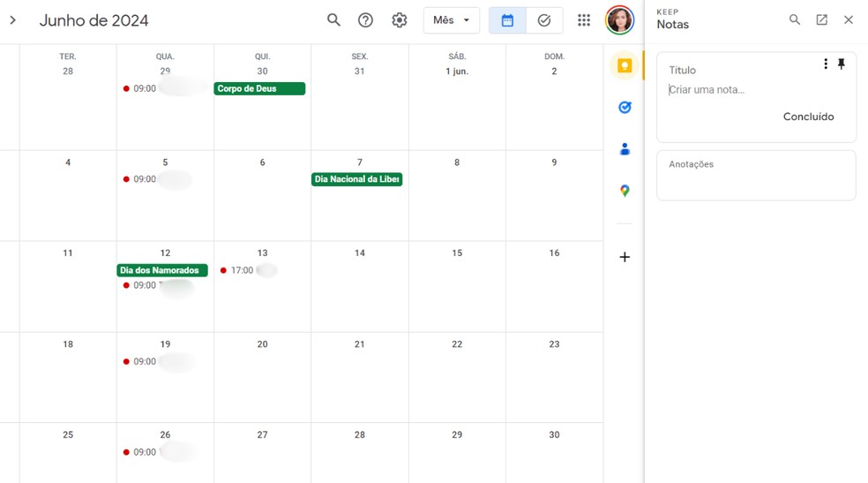Open the Dia dos Namorados event
Viewport: 868px width, 483px height.
point(162,270)
